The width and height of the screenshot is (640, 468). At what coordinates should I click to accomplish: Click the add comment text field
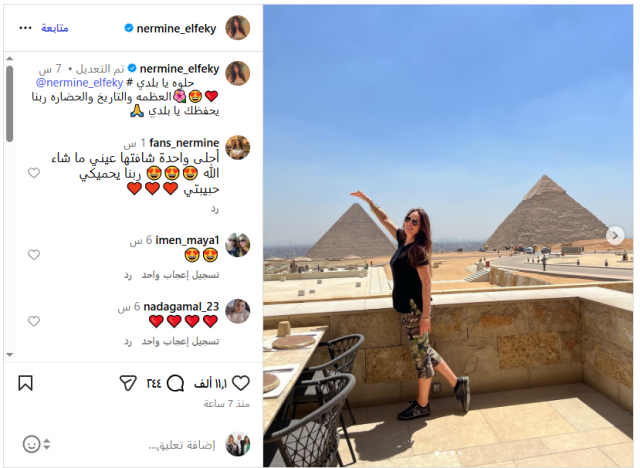pyautogui.click(x=182, y=445)
